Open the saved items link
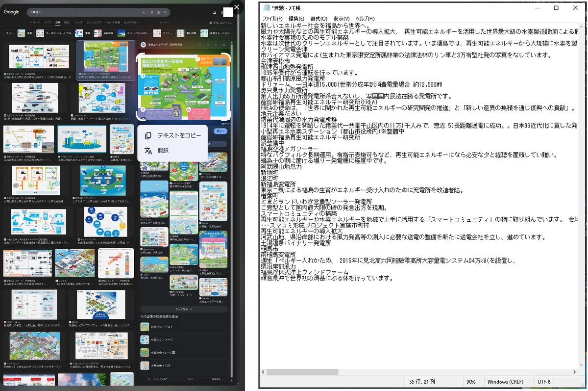The width and height of the screenshot is (588, 391). click(x=221, y=23)
